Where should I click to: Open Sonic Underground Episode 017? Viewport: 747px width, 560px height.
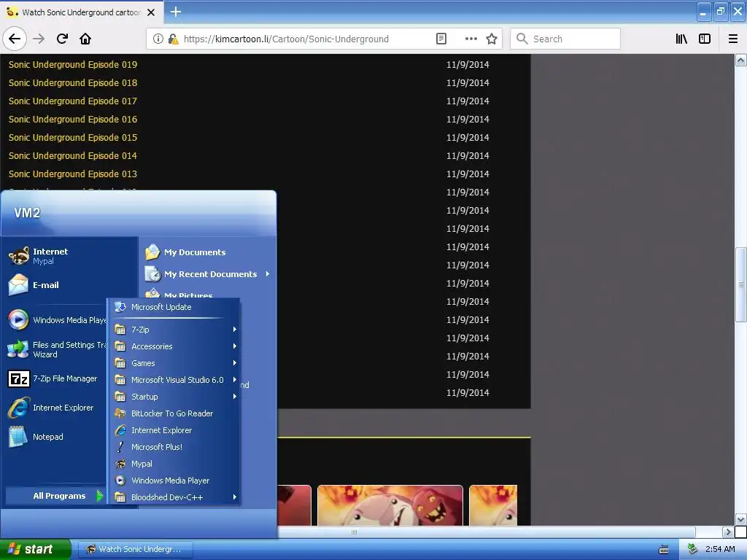tap(73, 101)
